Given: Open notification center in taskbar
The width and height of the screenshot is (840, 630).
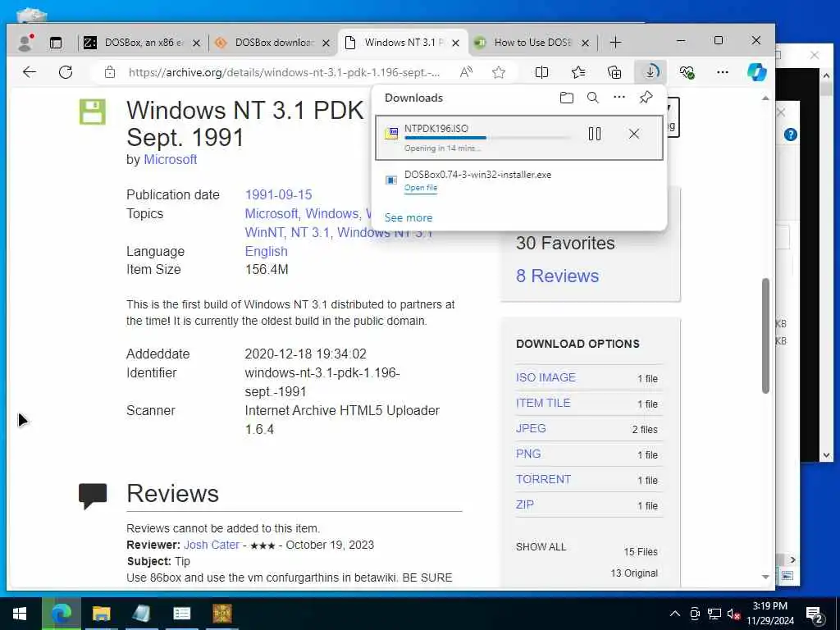Looking at the screenshot, I should (815, 614).
